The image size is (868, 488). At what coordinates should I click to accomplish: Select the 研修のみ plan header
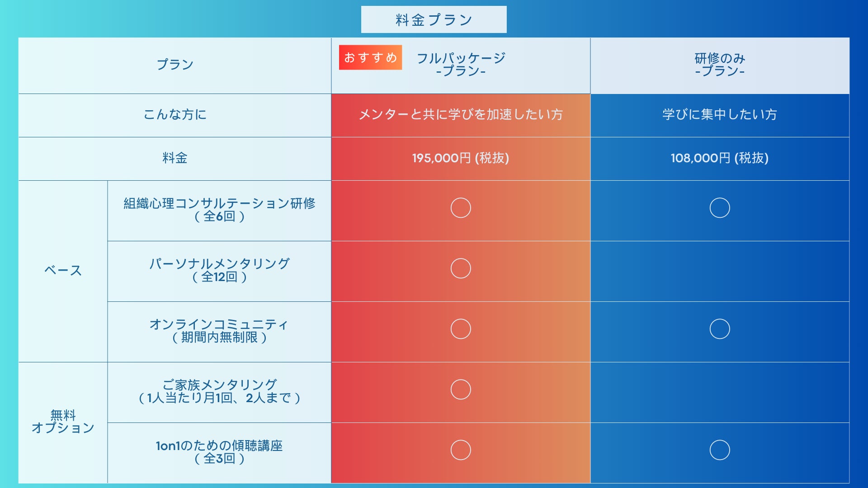[720, 64]
